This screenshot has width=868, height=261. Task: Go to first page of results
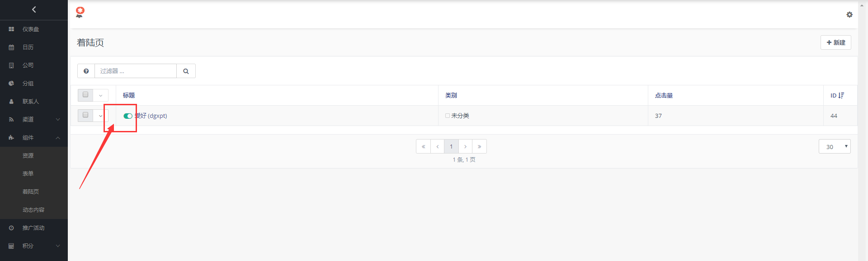[x=423, y=146]
